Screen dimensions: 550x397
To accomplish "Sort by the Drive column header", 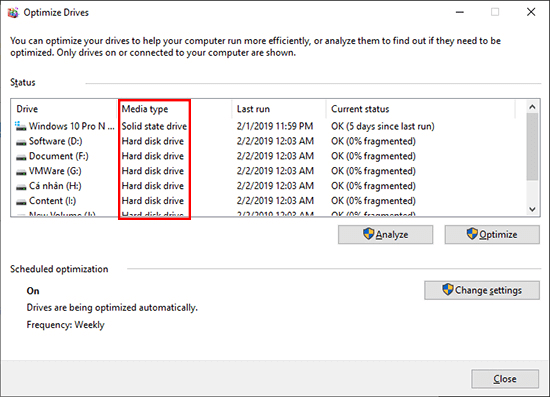I will point(64,109).
